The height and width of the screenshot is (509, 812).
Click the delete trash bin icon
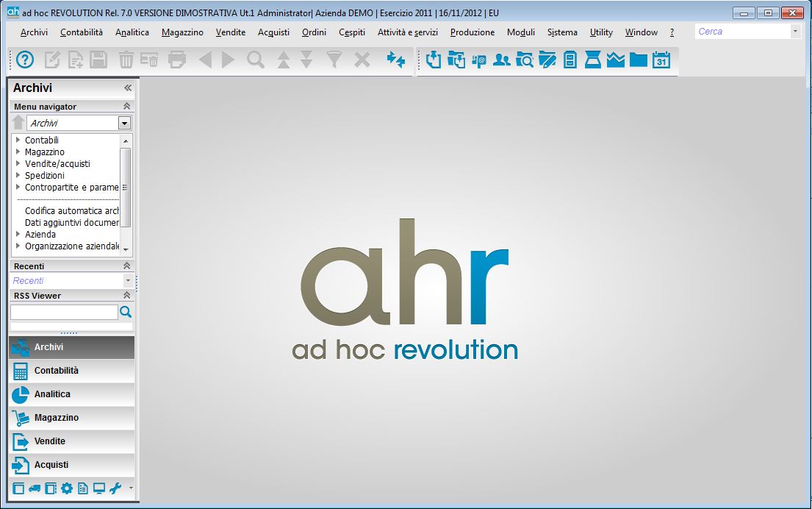pyautogui.click(x=126, y=60)
